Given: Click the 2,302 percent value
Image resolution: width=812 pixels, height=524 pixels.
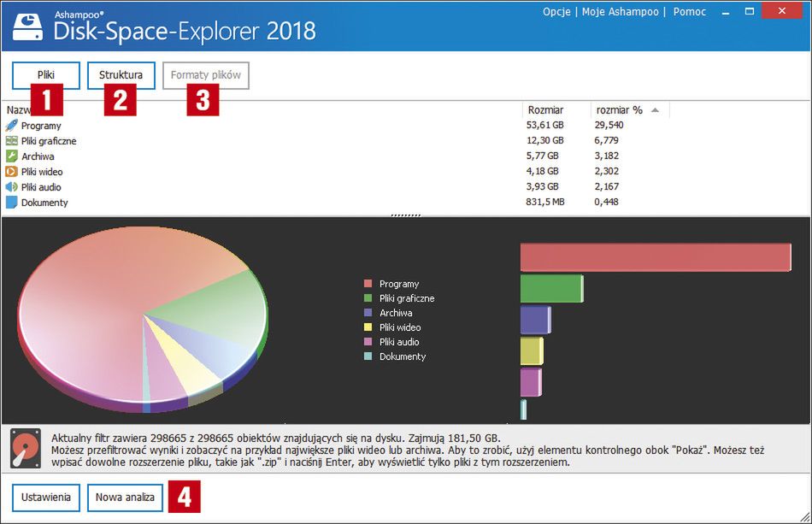Looking at the screenshot, I should point(606,171).
